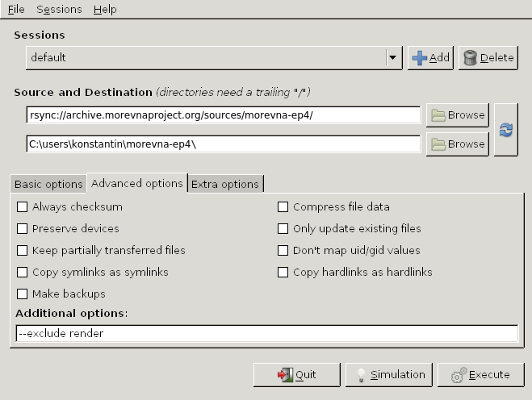Open the Sessions menu
This screenshot has width=532, height=400.
click(59, 9)
